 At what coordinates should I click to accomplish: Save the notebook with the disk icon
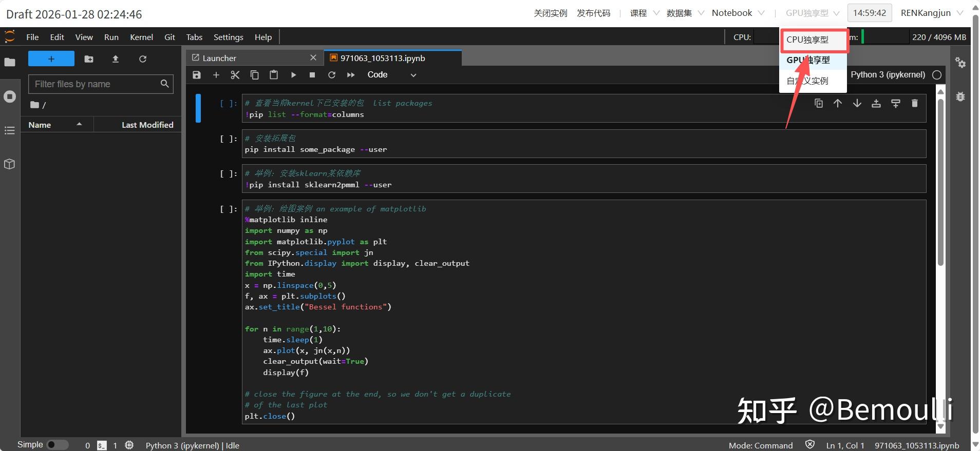(x=197, y=75)
